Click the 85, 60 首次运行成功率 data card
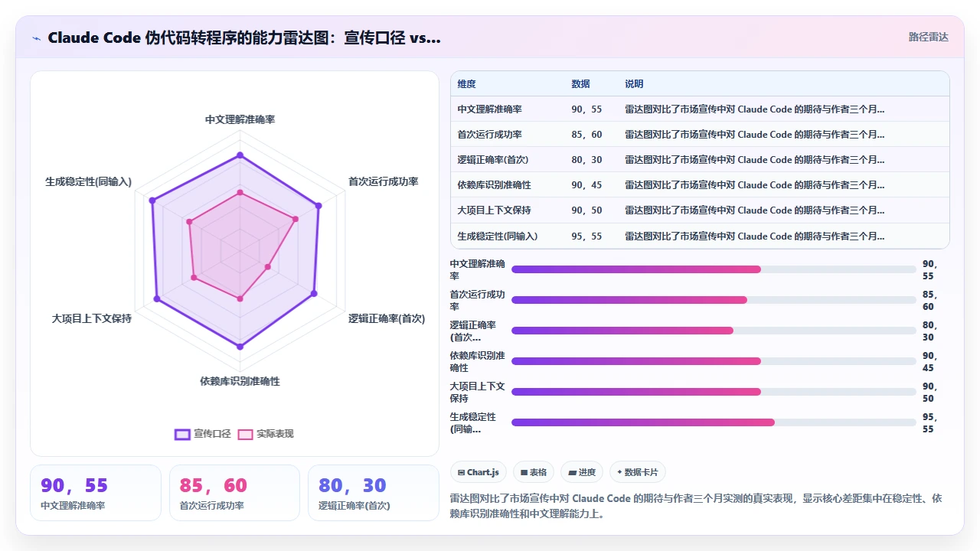 coord(234,493)
